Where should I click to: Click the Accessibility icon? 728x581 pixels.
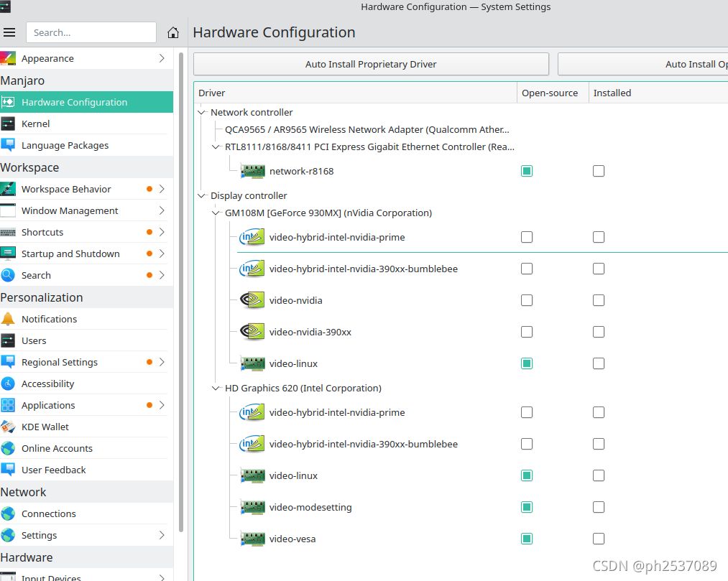point(8,384)
